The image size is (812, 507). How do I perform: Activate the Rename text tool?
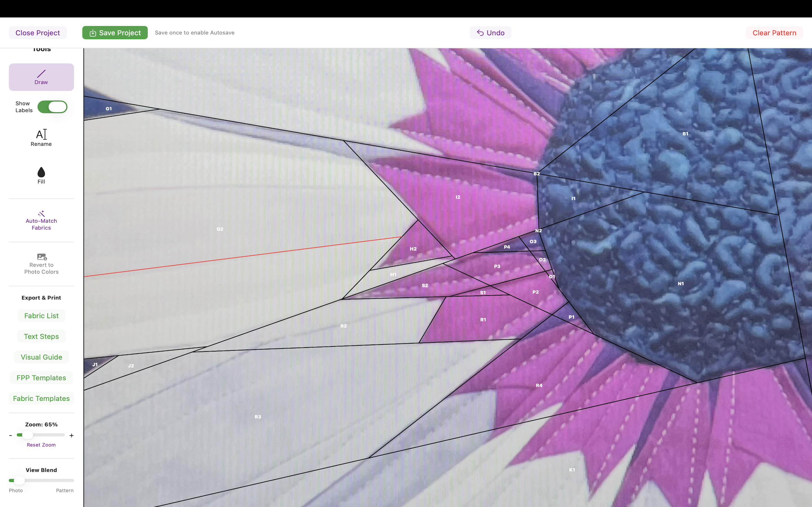click(41, 138)
